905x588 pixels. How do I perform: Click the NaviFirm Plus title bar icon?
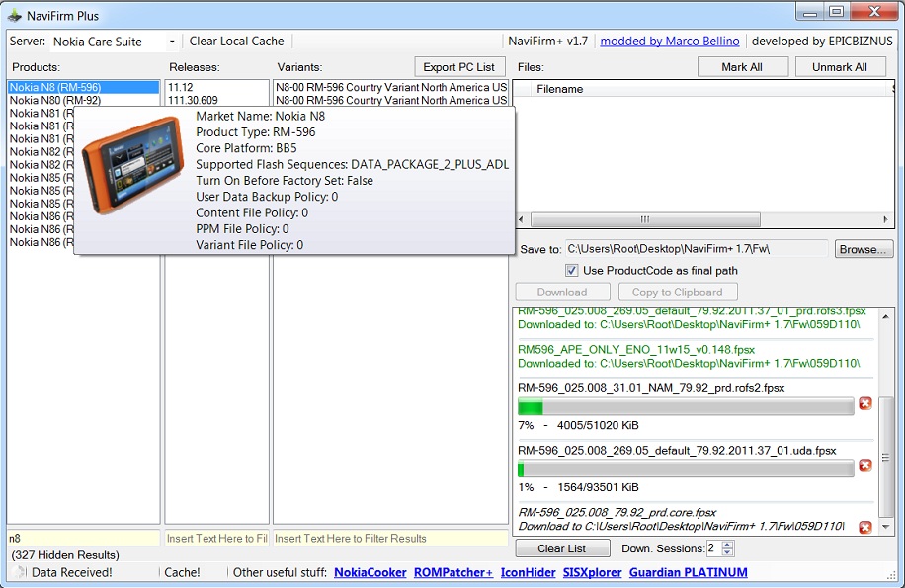click(x=15, y=15)
